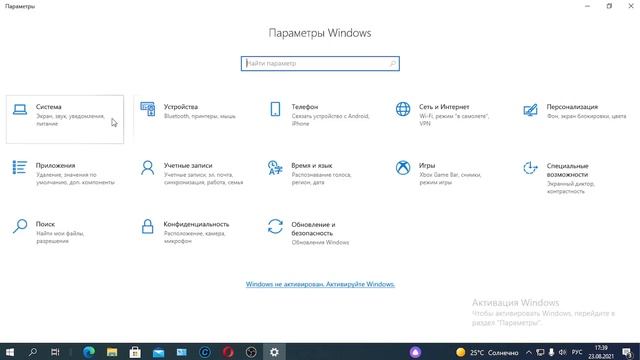Click the Settings gear taskbar icon
This screenshot has height=360, width=640.
(x=274, y=352)
